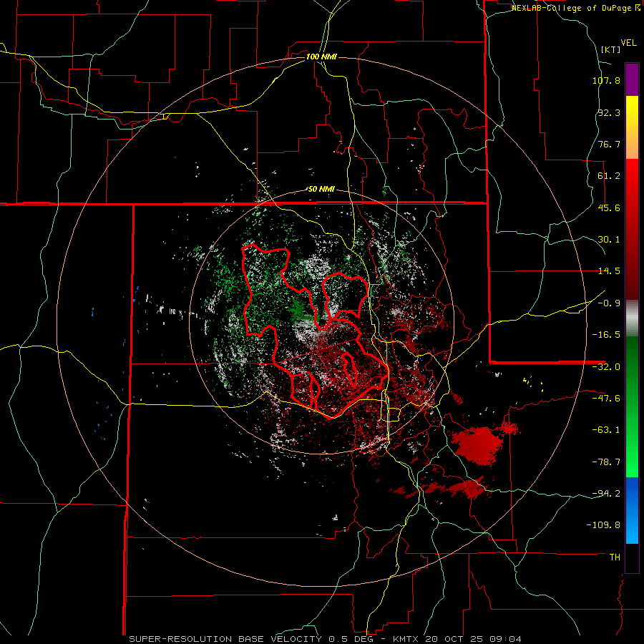Select the -94.2 scale value
Screen dimensions: 644x644
point(606,493)
